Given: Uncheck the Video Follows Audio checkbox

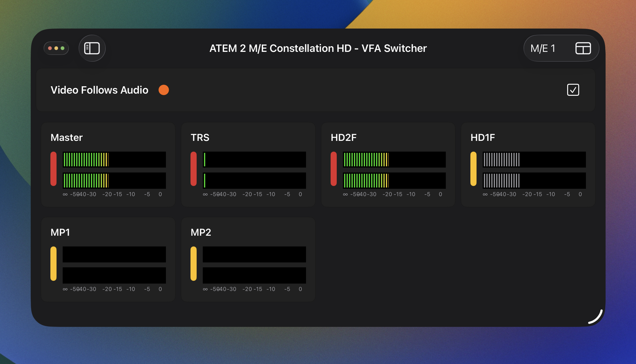Looking at the screenshot, I should click(573, 90).
